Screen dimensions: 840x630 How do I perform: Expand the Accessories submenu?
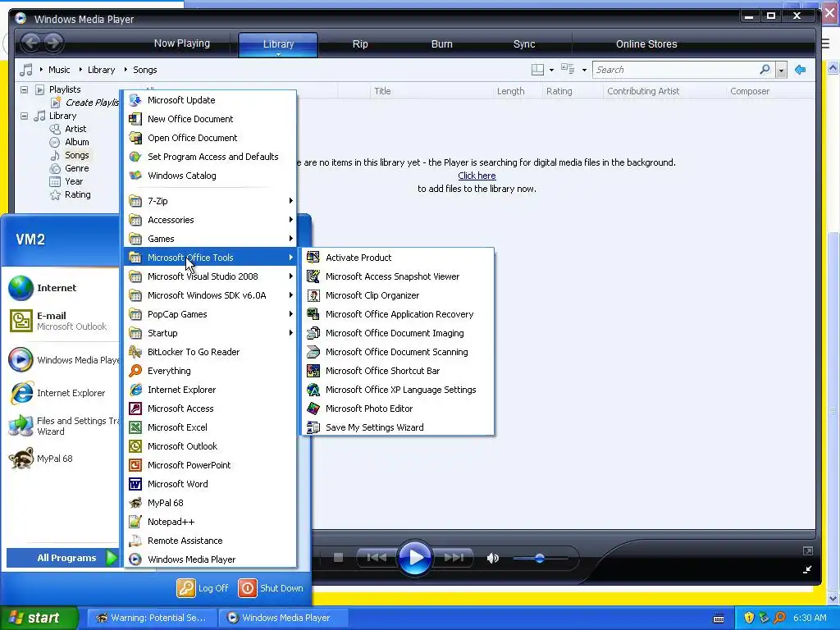[210, 220]
